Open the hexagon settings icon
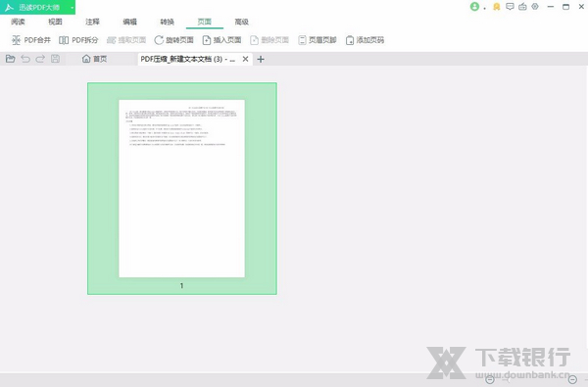 pyautogui.click(x=535, y=7)
